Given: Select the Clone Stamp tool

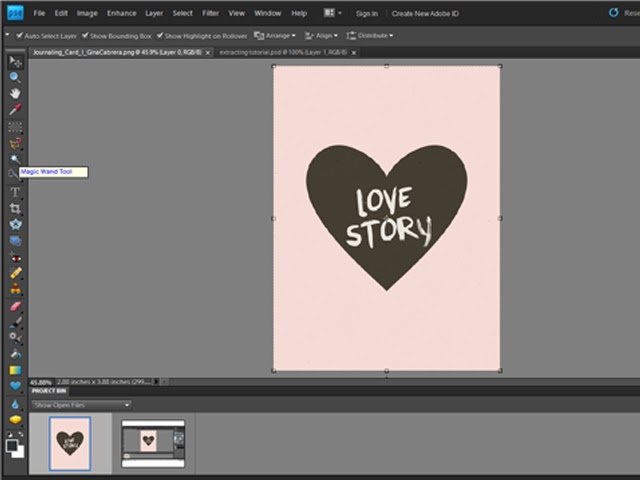Looking at the screenshot, I should (x=15, y=289).
